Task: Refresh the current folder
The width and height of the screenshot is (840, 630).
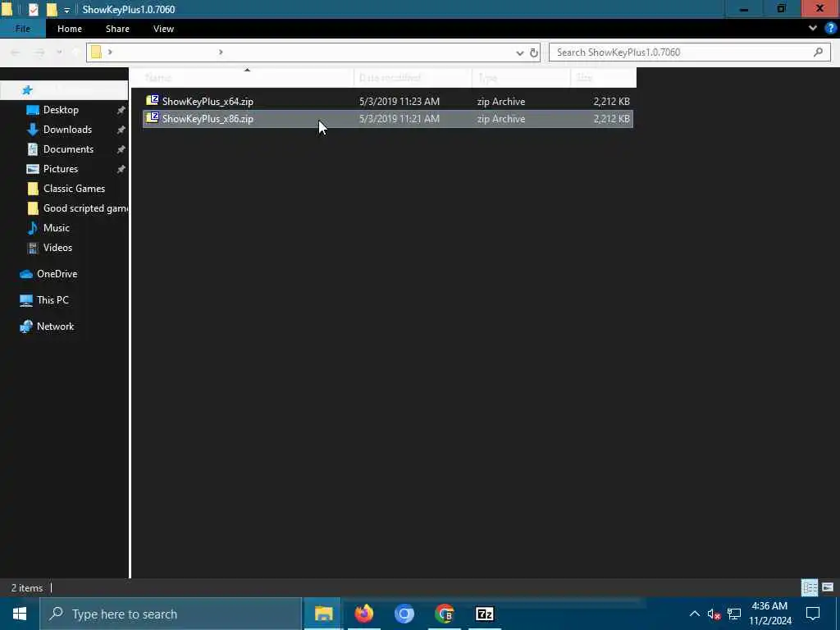Action: click(533, 52)
